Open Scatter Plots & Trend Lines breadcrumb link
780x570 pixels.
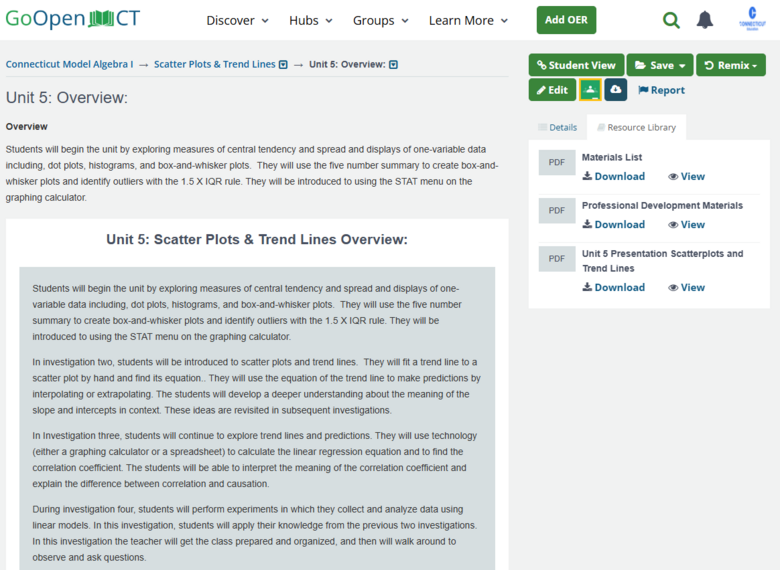coord(214,64)
